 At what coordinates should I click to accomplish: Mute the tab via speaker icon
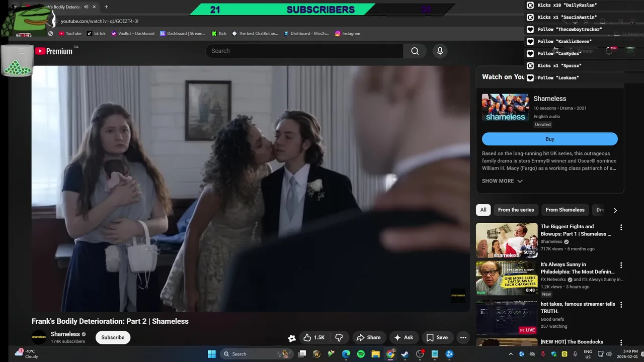pos(86,7)
